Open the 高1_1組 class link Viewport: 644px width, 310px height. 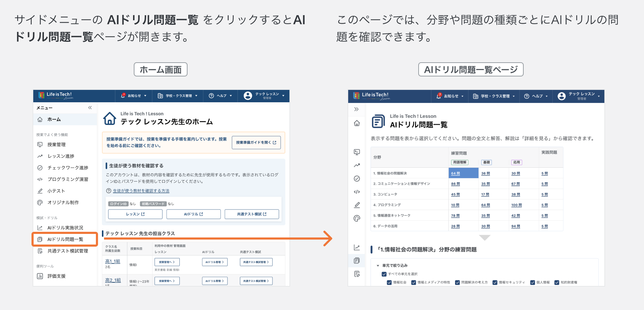click(x=113, y=262)
